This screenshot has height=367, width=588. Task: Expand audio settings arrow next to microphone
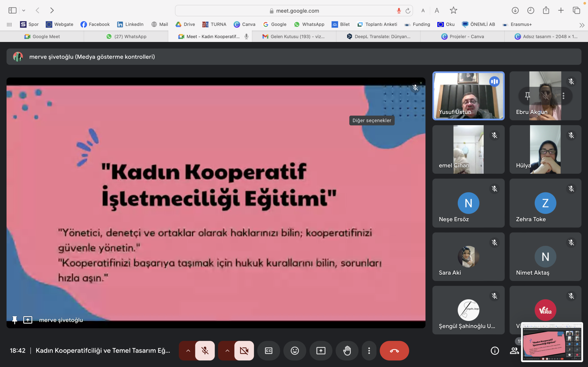188,350
